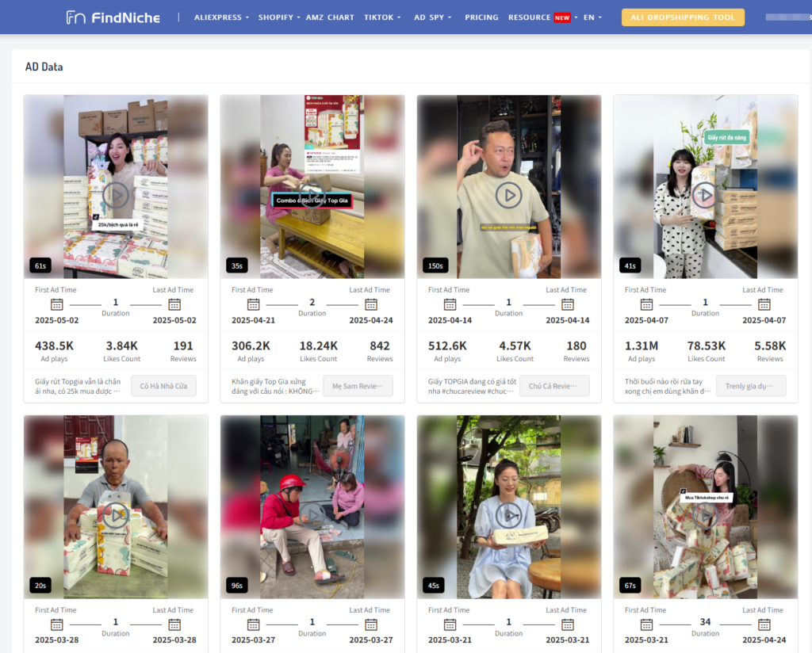Expand the Resource dropdown menu
Screen dimensions: 812x653
(542, 17)
